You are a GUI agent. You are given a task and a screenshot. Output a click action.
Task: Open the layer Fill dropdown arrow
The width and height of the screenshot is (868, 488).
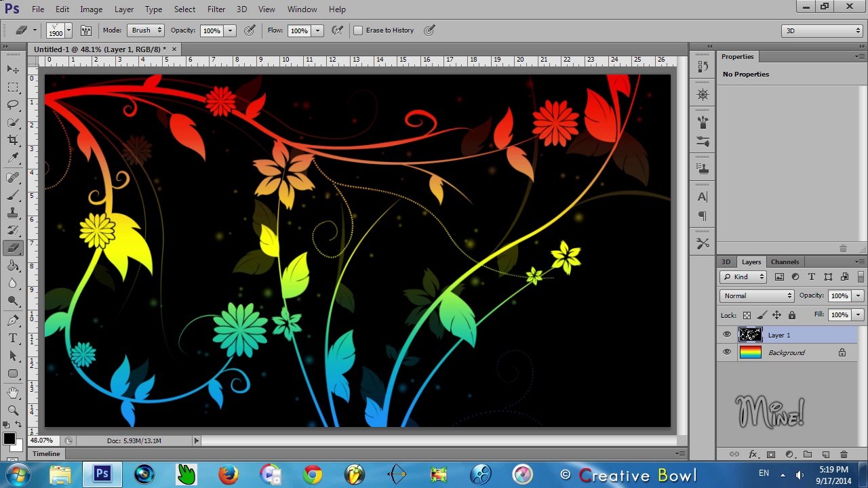click(858, 315)
